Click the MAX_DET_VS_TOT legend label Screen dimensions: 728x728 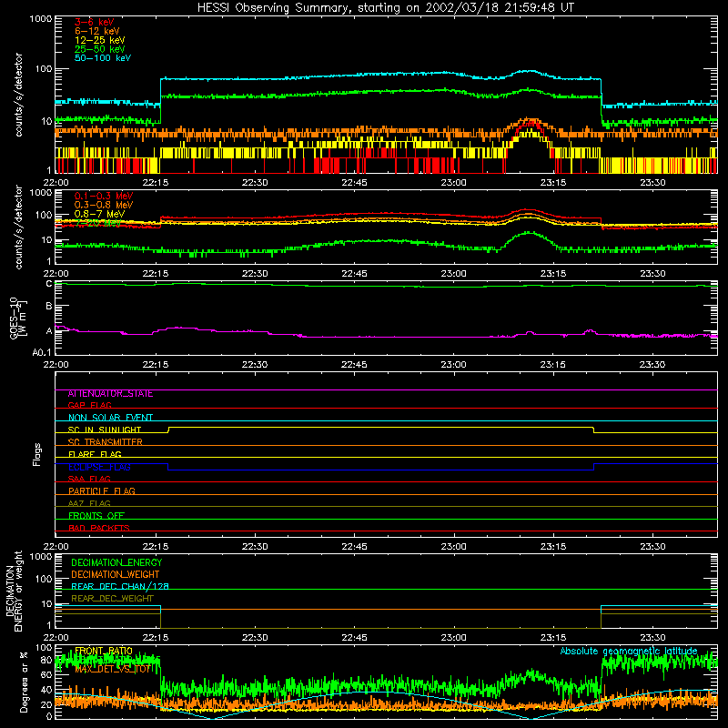click(113, 670)
